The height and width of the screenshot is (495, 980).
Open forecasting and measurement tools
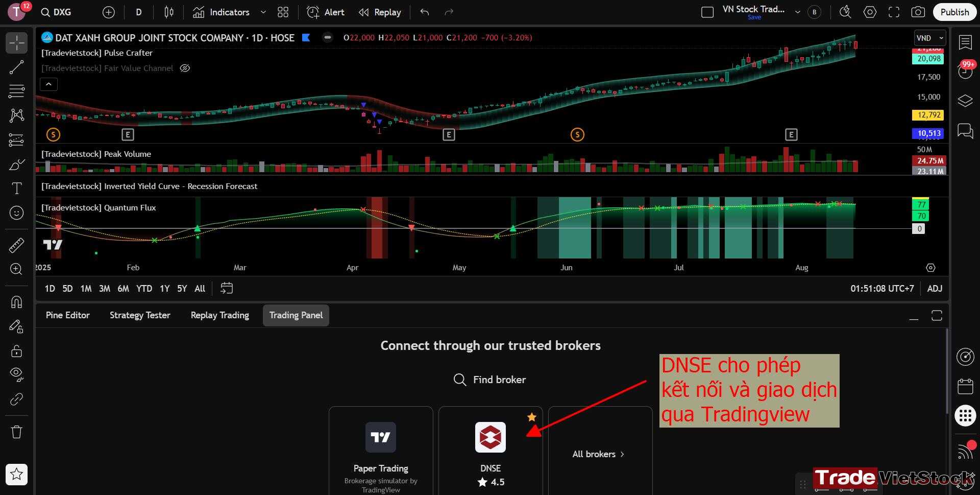click(16, 140)
